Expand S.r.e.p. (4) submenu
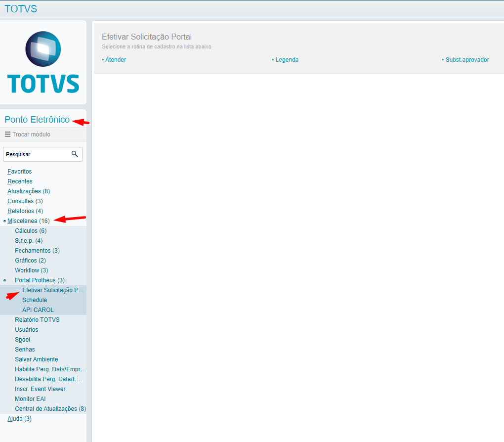Viewport: 504px width, 442px height. [29, 241]
